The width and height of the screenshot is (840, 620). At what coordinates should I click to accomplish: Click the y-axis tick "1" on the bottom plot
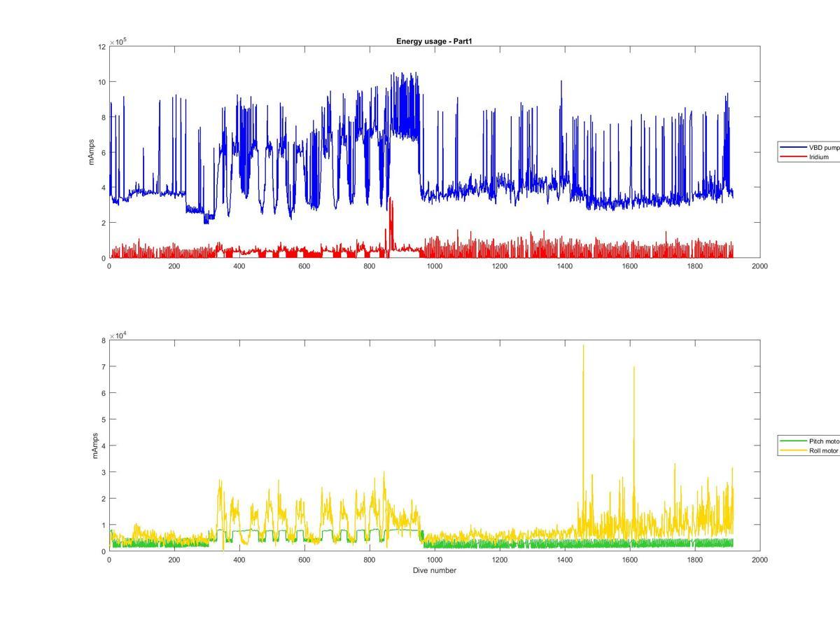[104, 525]
